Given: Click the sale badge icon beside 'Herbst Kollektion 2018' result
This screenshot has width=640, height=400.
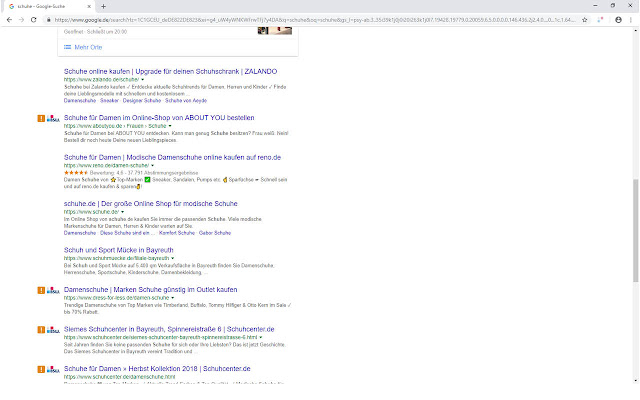Looking at the screenshot, I should point(53,369).
